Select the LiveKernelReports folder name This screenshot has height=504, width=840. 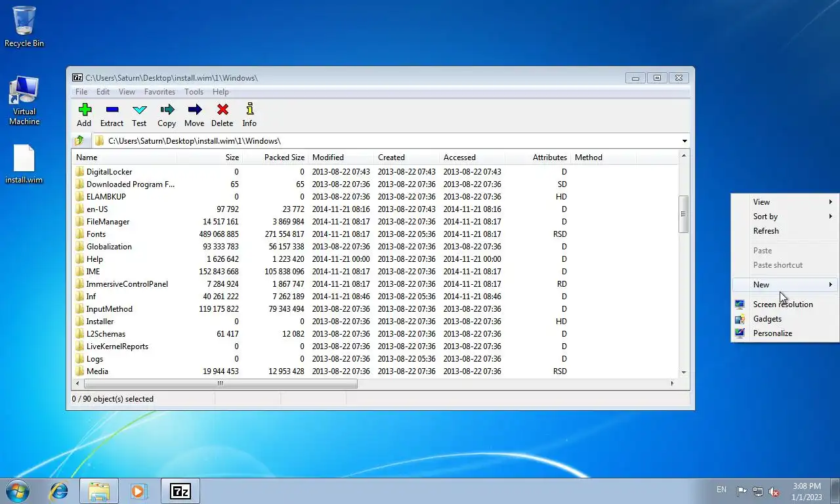pos(117,346)
